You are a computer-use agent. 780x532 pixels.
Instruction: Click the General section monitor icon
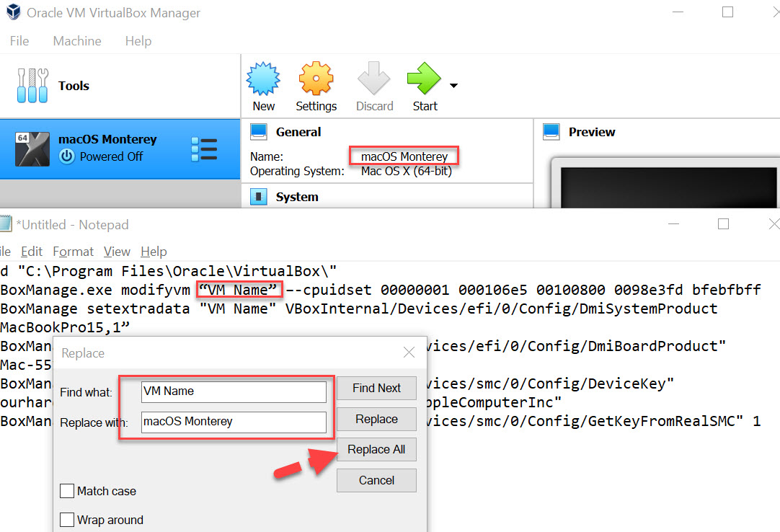[258, 132]
